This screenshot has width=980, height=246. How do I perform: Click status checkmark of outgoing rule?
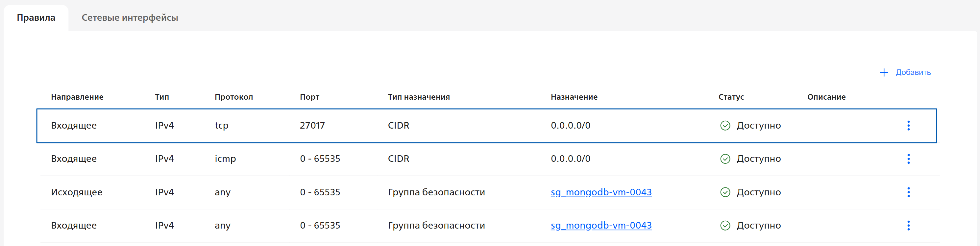point(725,192)
